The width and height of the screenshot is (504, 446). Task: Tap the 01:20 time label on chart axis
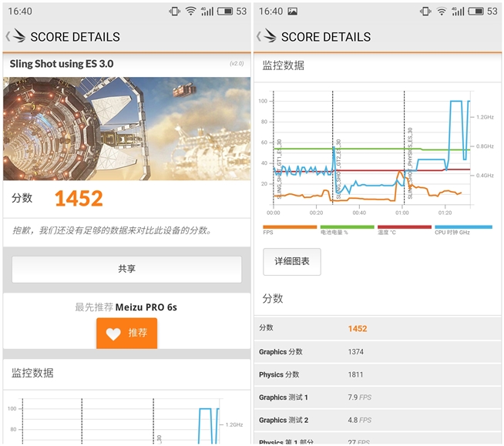point(445,213)
